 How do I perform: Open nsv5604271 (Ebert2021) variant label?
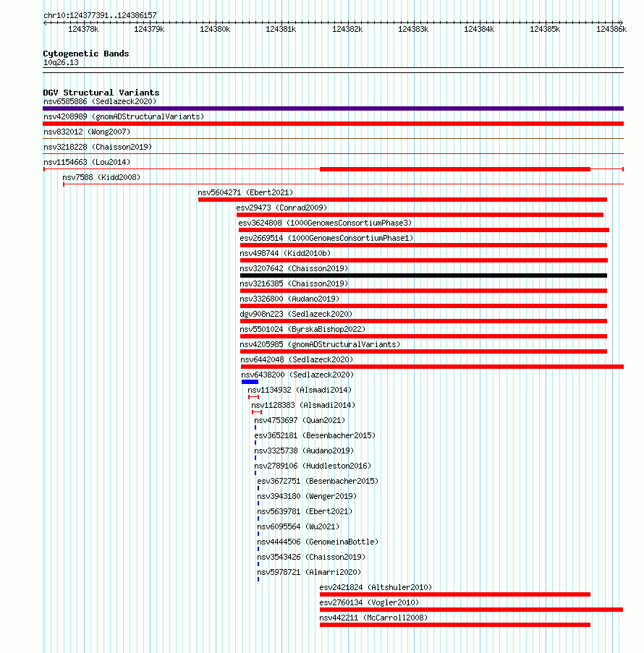[245, 192]
